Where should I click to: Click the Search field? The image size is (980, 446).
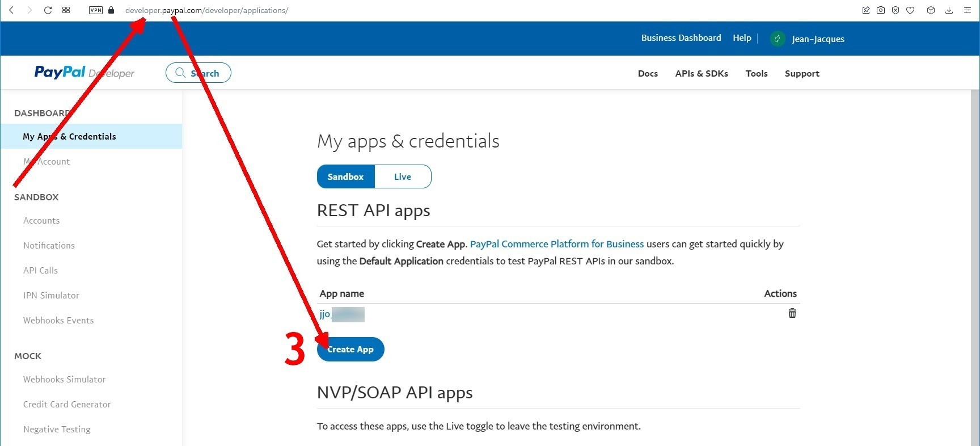tap(198, 73)
